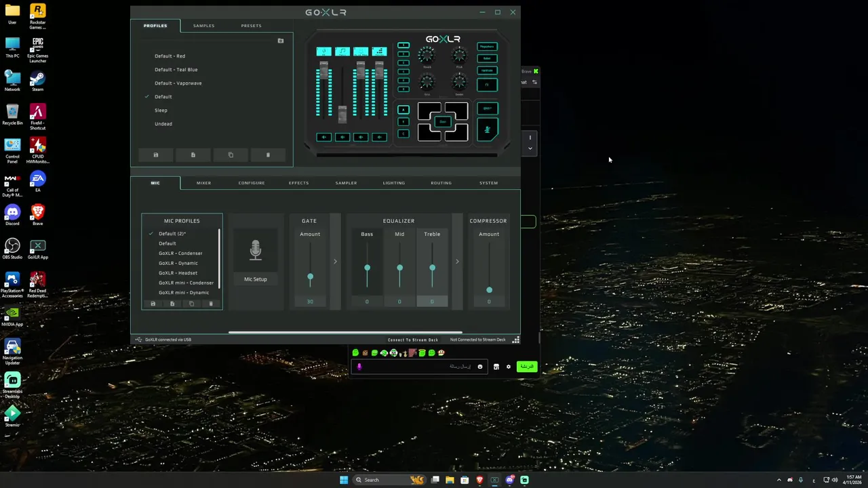The image size is (868, 488).
Task: Switch to the Lighting tab
Action: coord(393,183)
